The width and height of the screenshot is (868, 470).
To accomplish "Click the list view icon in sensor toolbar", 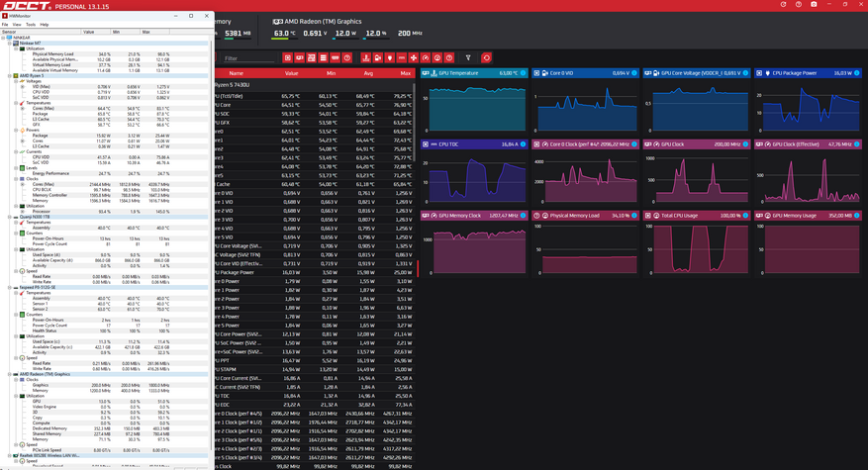I will [324, 58].
